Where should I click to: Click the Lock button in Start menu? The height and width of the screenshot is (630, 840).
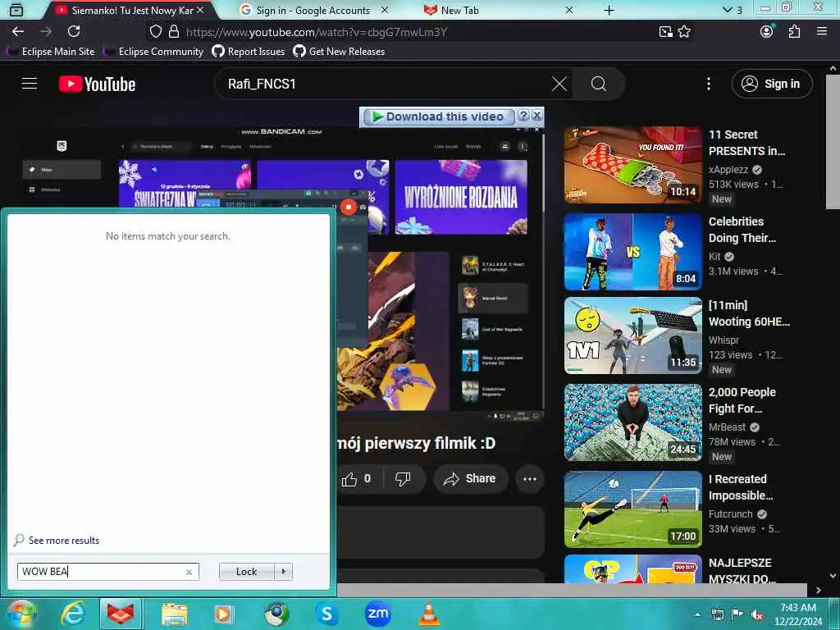point(246,572)
